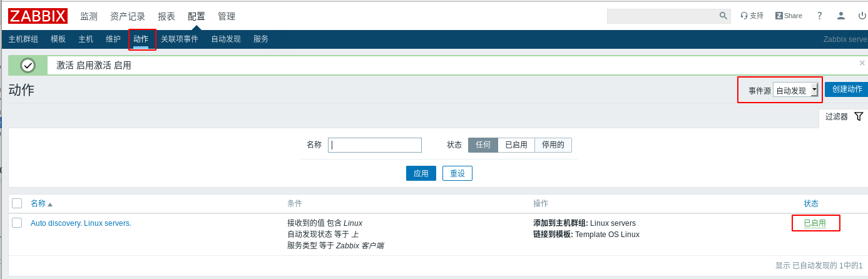Click the search magnifier icon
868x279 pixels.
point(723,16)
